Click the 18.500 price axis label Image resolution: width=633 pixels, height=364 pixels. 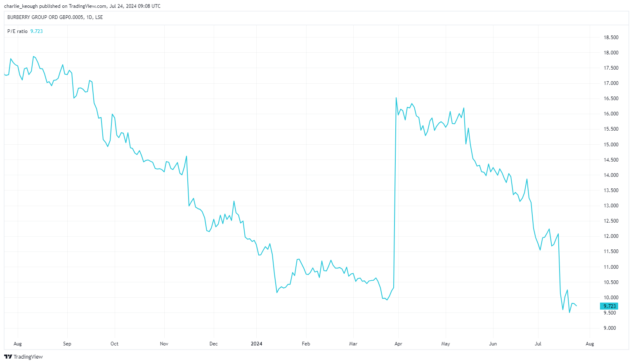611,38
